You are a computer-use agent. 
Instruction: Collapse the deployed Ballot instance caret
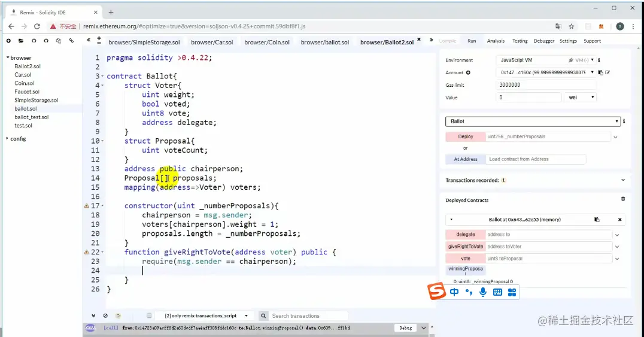(x=451, y=220)
